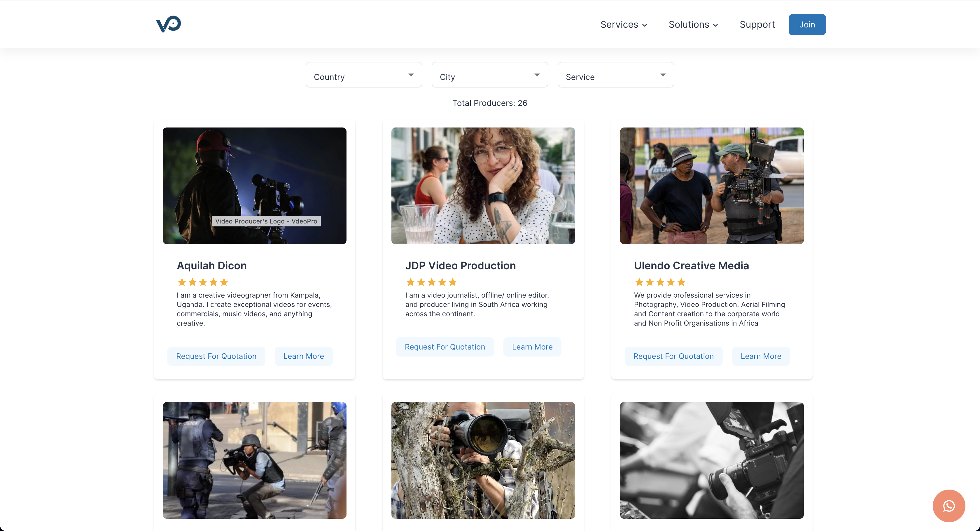Click Aquilah Dicon's Kampala description text
Image resolution: width=980 pixels, height=531 pixels.
pyautogui.click(x=254, y=309)
